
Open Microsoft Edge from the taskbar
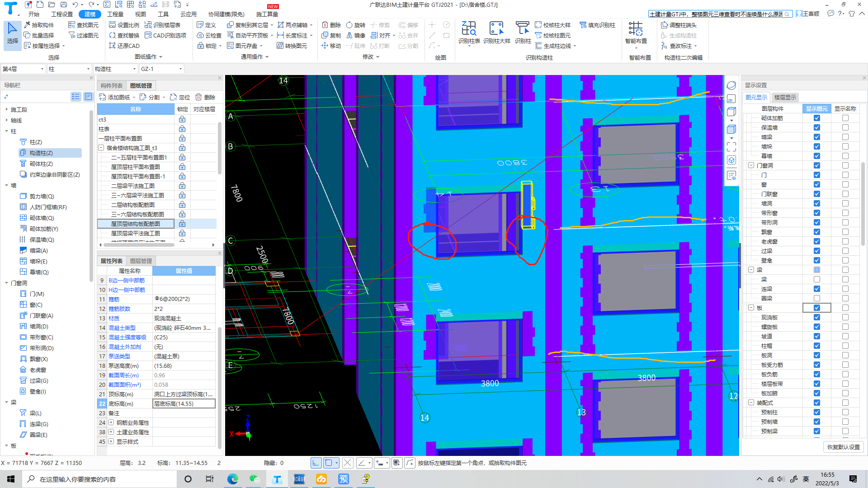click(232, 479)
